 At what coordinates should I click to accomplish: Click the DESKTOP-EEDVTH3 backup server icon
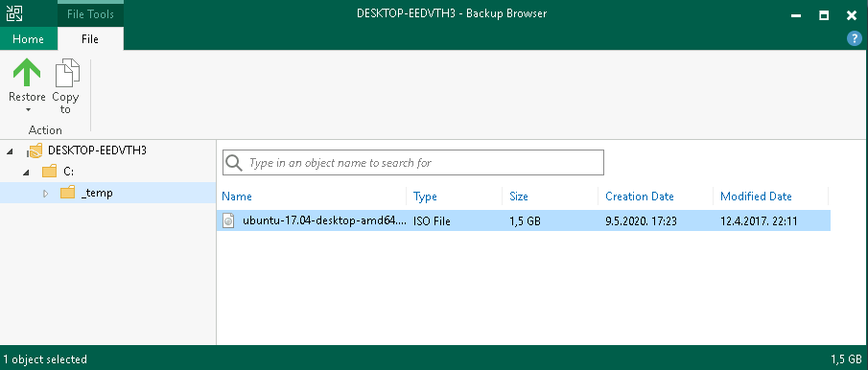tap(35, 150)
